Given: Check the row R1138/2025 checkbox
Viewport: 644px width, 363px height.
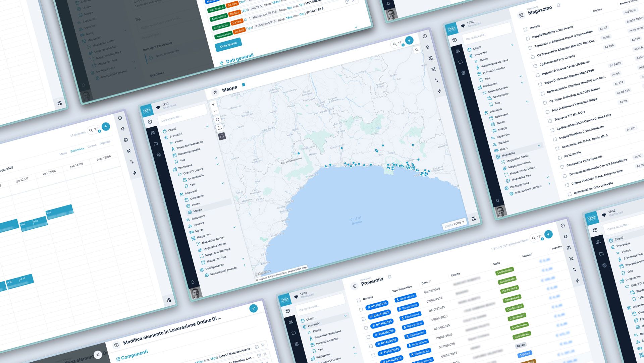Looking at the screenshot, I should pyautogui.click(x=361, y=310).
